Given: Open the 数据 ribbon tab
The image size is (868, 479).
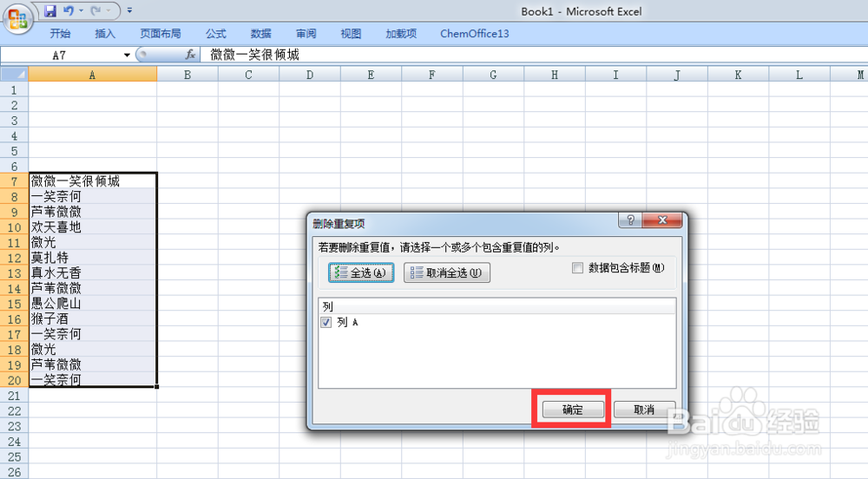Looking at the screenshot, I should tap(260, 34).
